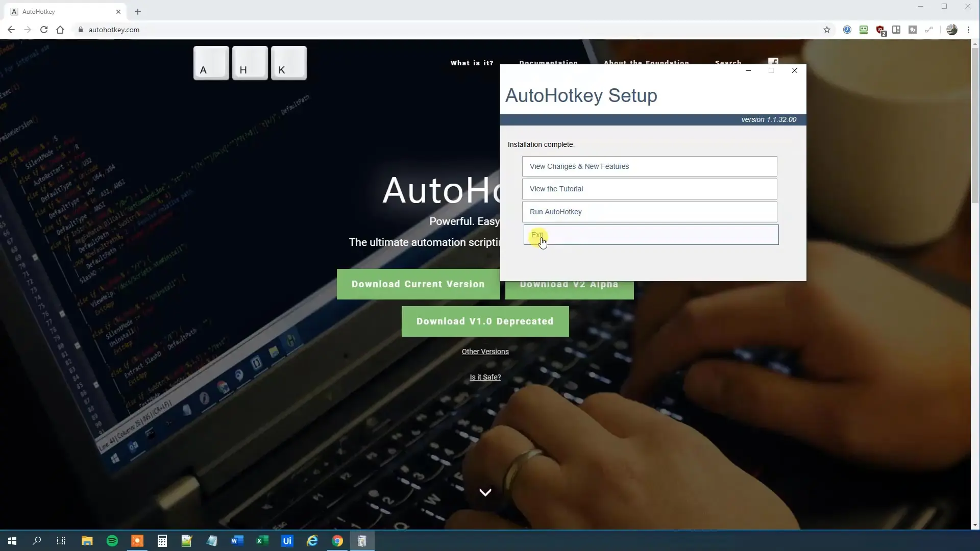Open File Explorer from taskbar
The width and height of the screenshot is (980, 551).
(x=87, y=541)
